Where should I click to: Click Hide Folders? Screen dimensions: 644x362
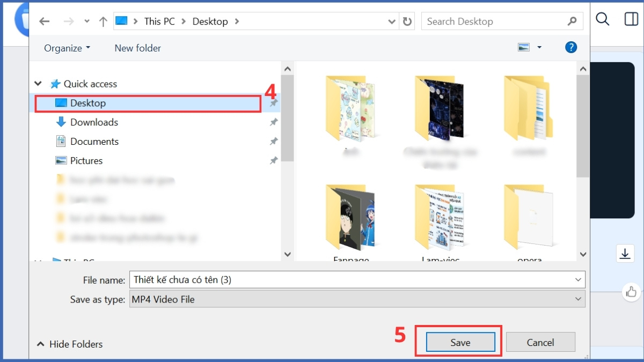70,344
